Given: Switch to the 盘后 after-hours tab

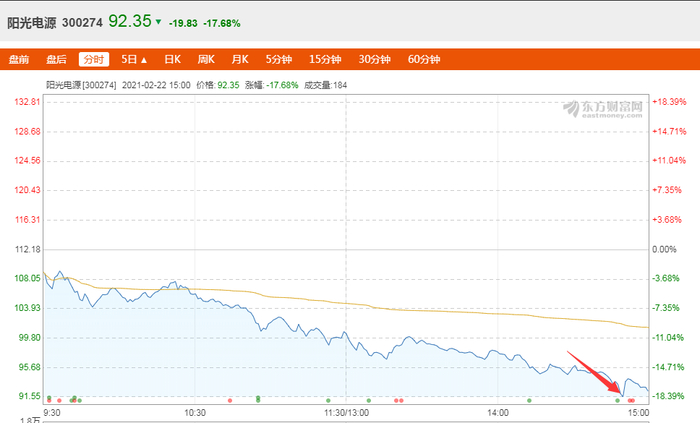Looking at the screenshot, I should pyautogui.click(x=56, y=59).
